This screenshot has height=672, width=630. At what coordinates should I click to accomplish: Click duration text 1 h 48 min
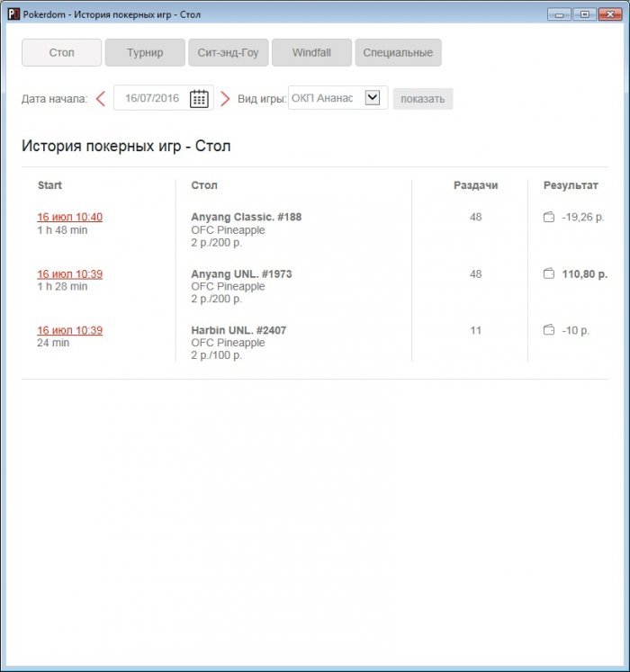point(62,230)
